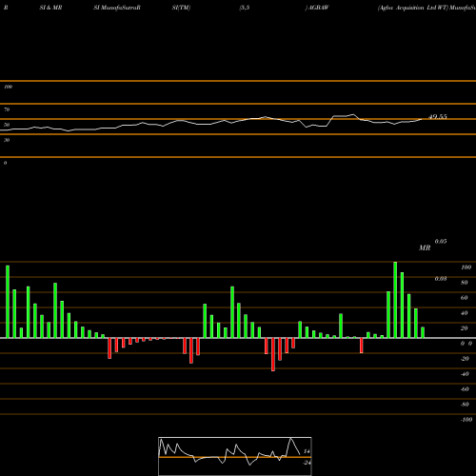This screenshot has width=476, height=476.
Task: Click the AGBAW ticker text in header
Action: 319,8
